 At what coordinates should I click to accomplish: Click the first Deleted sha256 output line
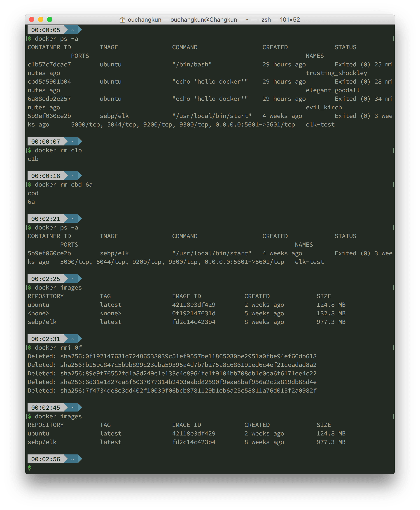point(172,356)
